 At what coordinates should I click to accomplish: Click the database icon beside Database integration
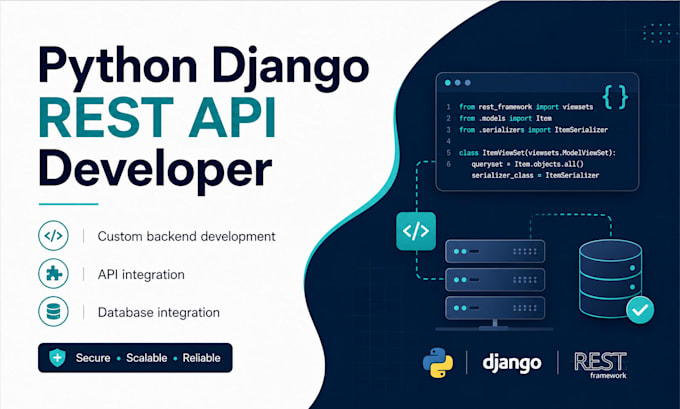click(x=53, y=311)
